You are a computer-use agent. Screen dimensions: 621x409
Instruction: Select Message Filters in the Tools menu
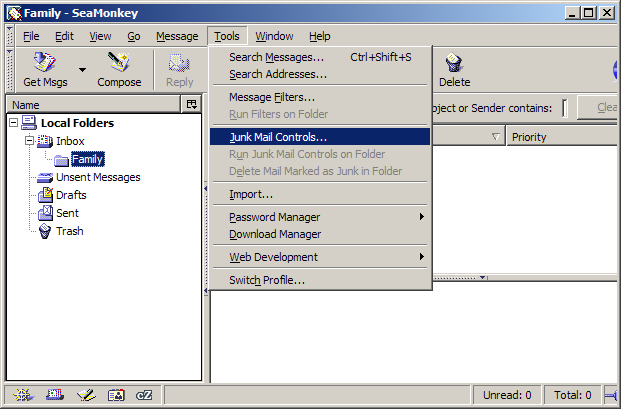pyautogui.click(x=272, y=97)
